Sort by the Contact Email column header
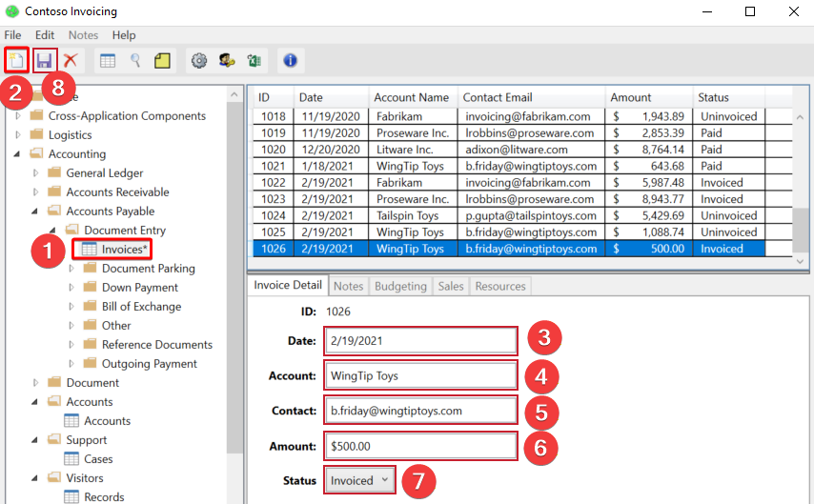814x504 pixels. click(531, 97)
